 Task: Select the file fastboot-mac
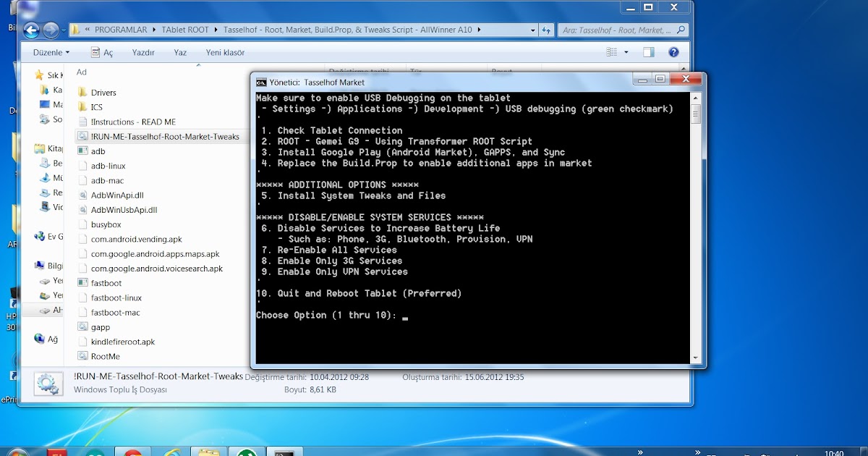pyautogui.click(x=116, y=312)
